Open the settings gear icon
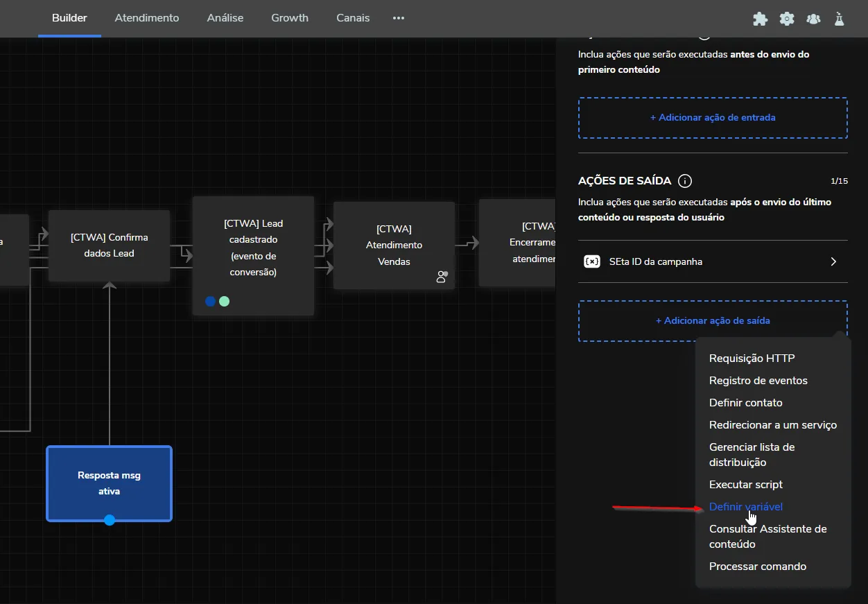 [x=787, y=19]
